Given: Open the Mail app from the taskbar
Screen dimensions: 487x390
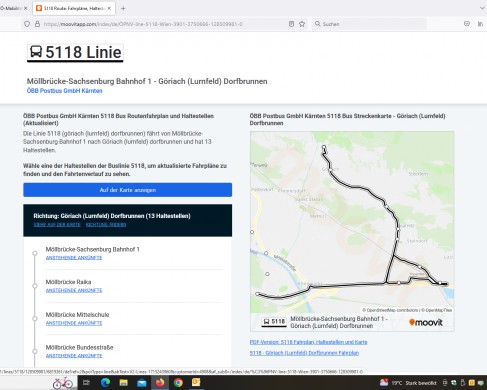Looking at the screenshot, I should [x=142, y=383].
